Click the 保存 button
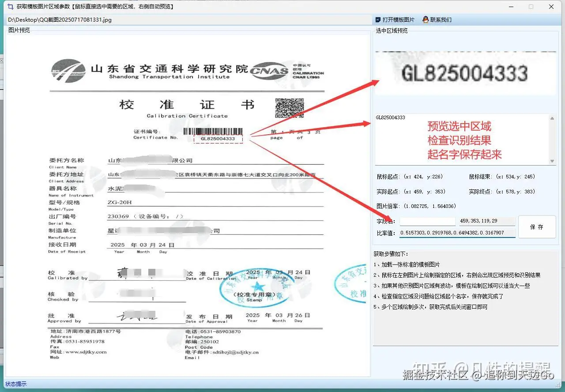 [537, 227]
